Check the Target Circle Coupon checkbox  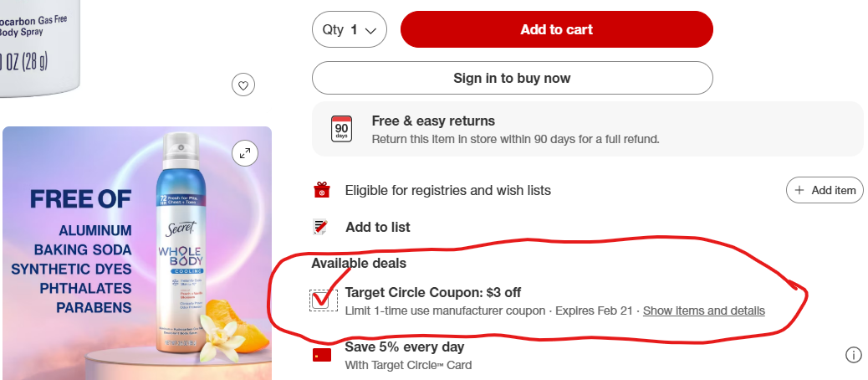point(322,300)
